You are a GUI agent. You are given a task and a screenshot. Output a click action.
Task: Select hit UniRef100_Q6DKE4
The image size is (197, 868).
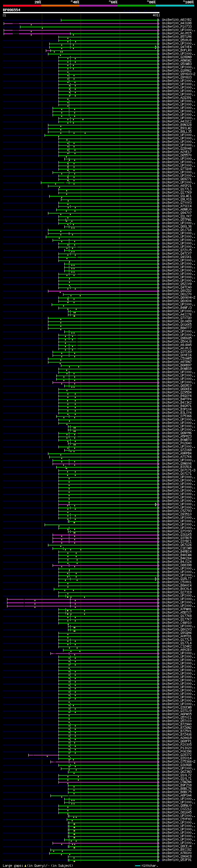pos(176,389)
